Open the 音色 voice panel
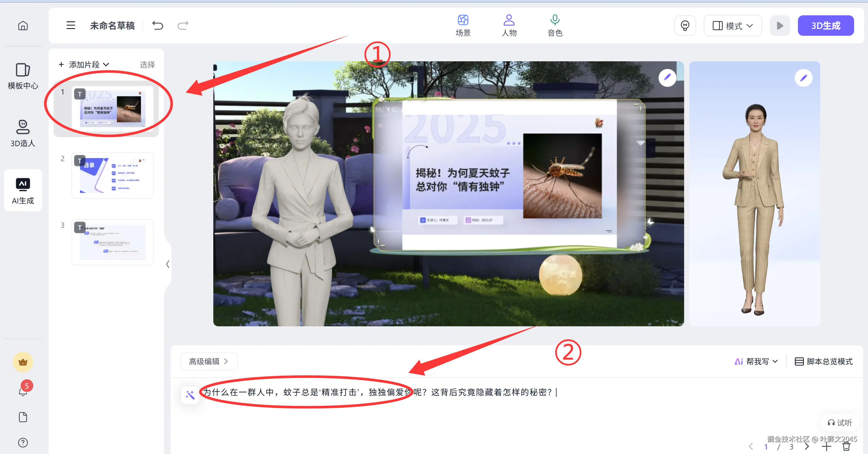The width and height of the screenshot is (868, 454). [x=555, y=26]
